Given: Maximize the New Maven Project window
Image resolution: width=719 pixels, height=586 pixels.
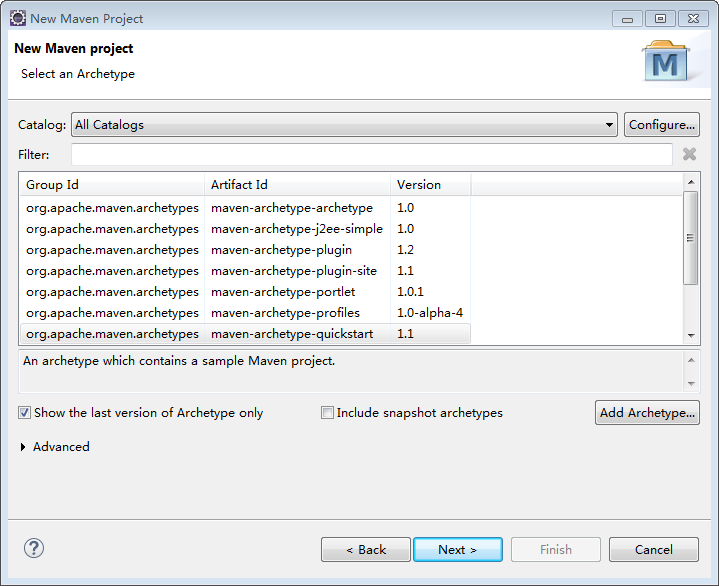Looking at the screenshot, I should [x=660, y=19].
